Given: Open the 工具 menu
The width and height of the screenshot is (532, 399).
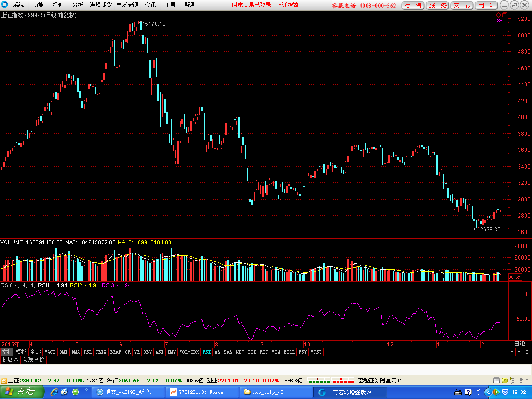Looking at the screenshot, I should [x=170, y=5].
